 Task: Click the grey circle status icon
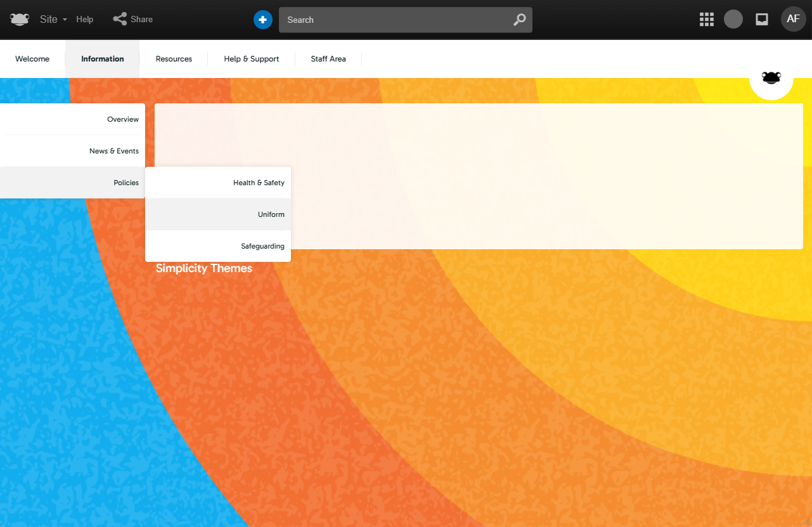pos(733,19)
